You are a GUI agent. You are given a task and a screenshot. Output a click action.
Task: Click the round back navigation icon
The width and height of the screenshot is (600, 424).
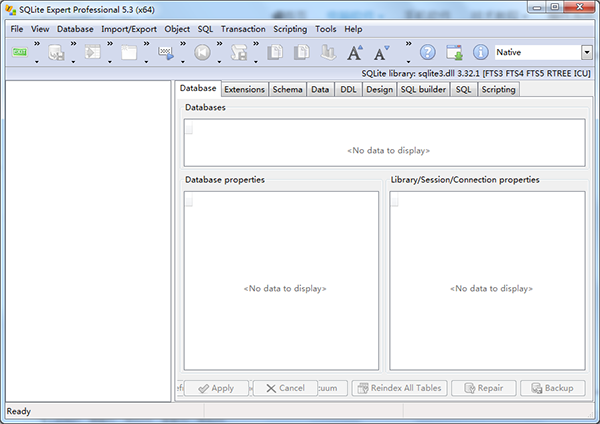pos(202,52)
